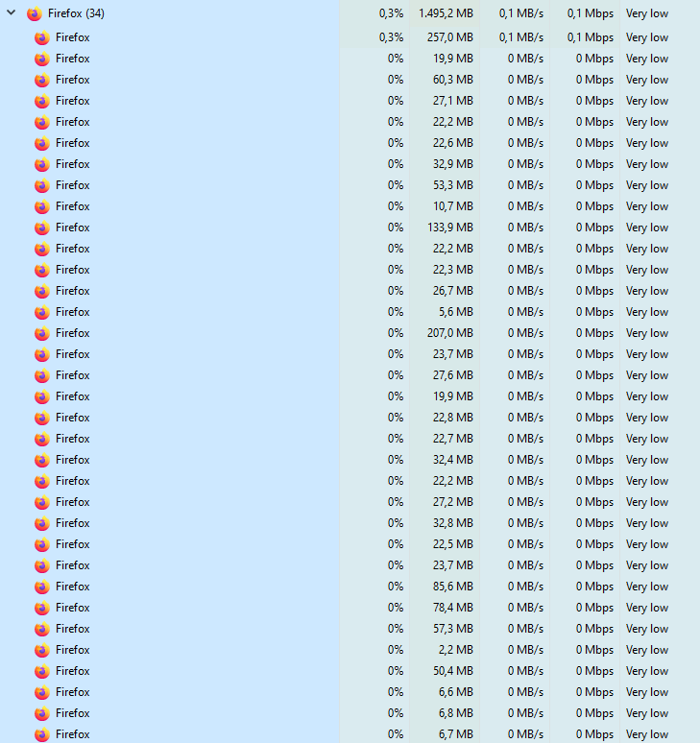This screenshot has width=700, height=743.
Task: Click '0,3%' CPU in Firefox (34) header row
Action: pos(391,13)
